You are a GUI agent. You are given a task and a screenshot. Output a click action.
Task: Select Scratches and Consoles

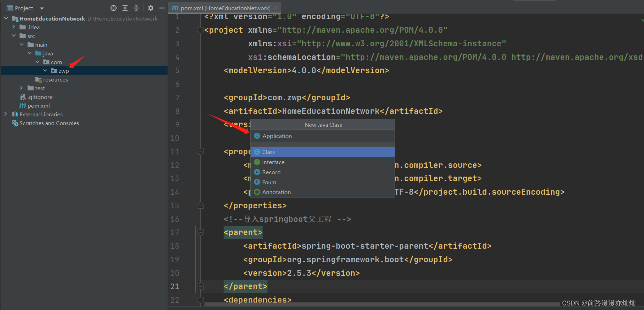[49, 123]
